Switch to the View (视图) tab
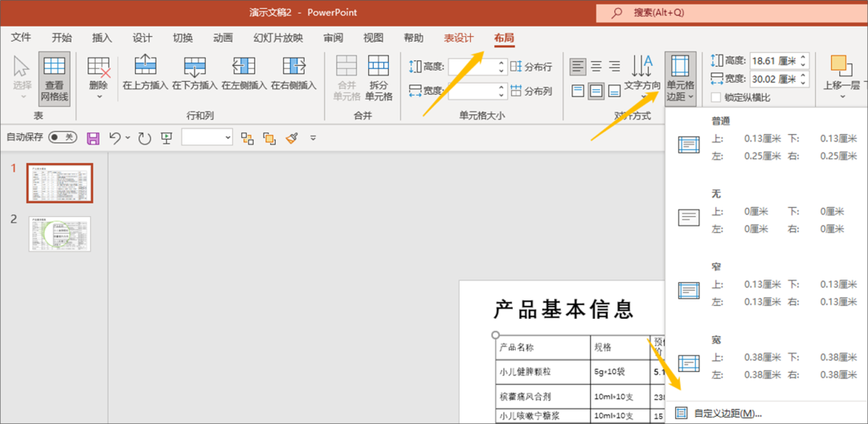Screen dimensions: 868x424 [x=373, y=38]
